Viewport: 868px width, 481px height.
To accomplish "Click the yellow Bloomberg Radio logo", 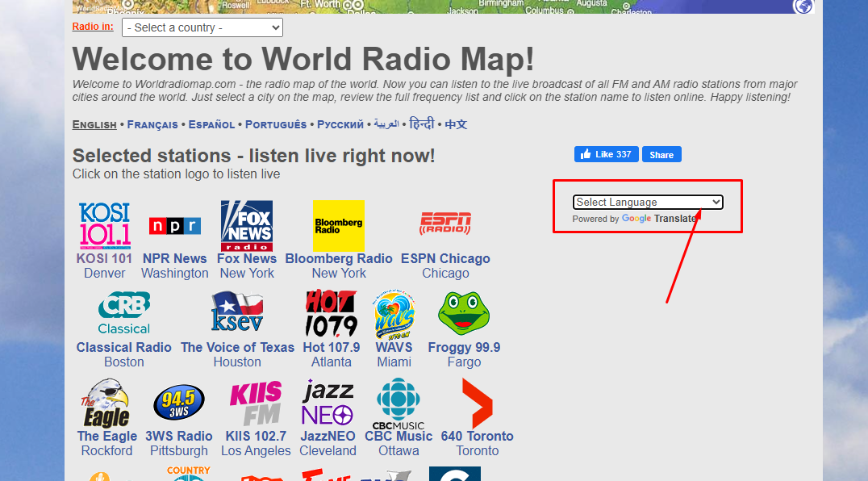I will (x=339, y=226).
